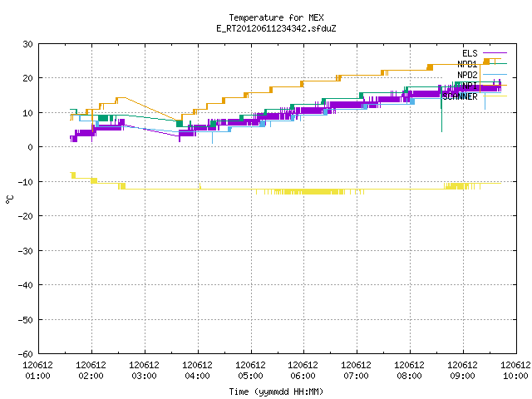Click the x-axis label 120612 07:00
This screenshot has width=532, height=399.
pos(357,371)
